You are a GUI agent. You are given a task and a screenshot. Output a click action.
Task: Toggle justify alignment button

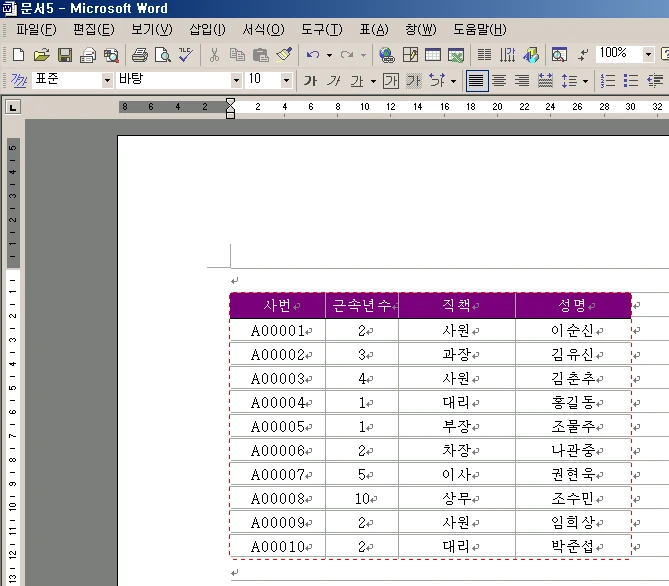[476, 80]
